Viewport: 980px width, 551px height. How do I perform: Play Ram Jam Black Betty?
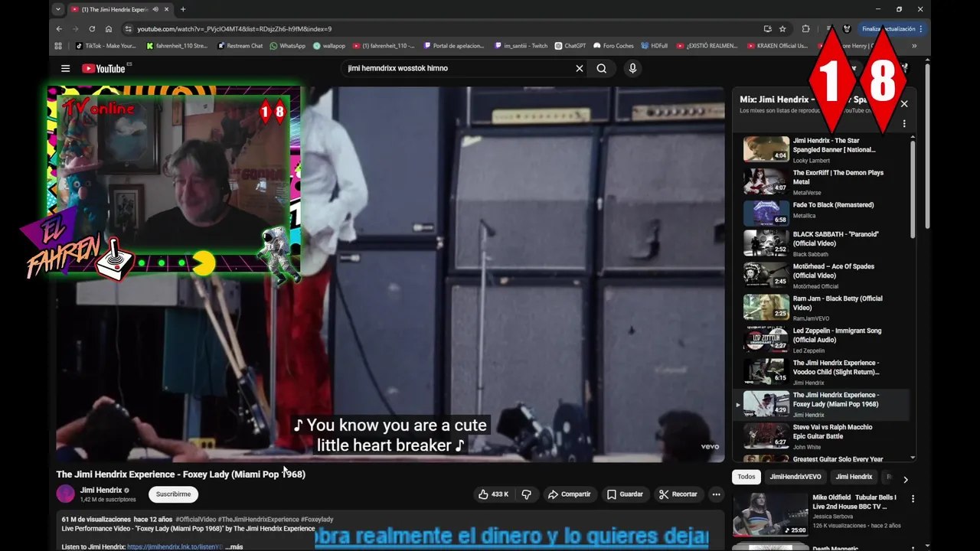[825, 308]
